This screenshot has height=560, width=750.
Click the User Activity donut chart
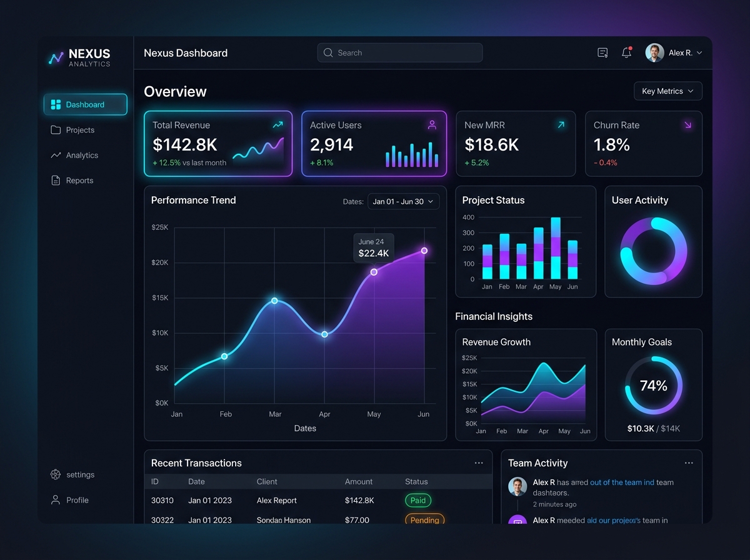tap(654, 251)
